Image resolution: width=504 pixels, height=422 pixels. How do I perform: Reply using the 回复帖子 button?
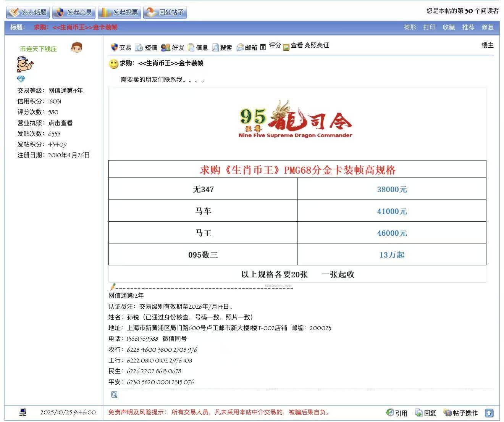coord(165,12)
